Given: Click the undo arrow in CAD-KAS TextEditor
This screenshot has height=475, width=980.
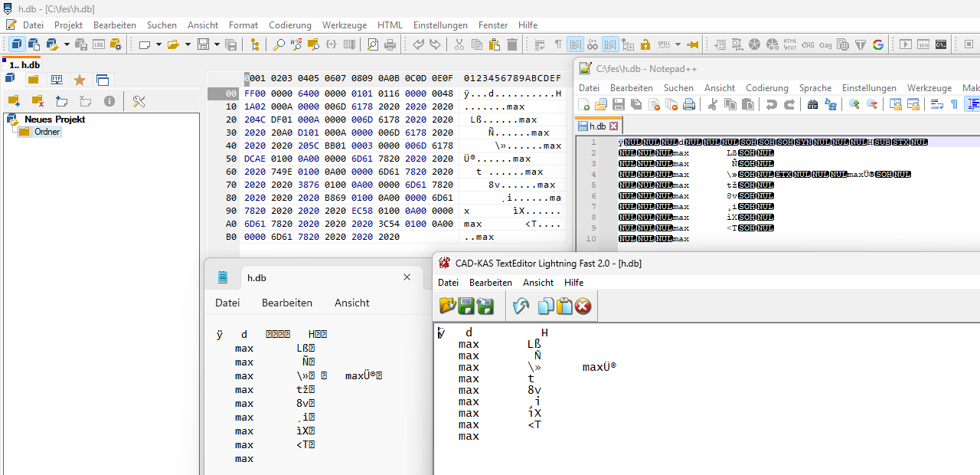Looking at the screenshot, I should [521, 307].
